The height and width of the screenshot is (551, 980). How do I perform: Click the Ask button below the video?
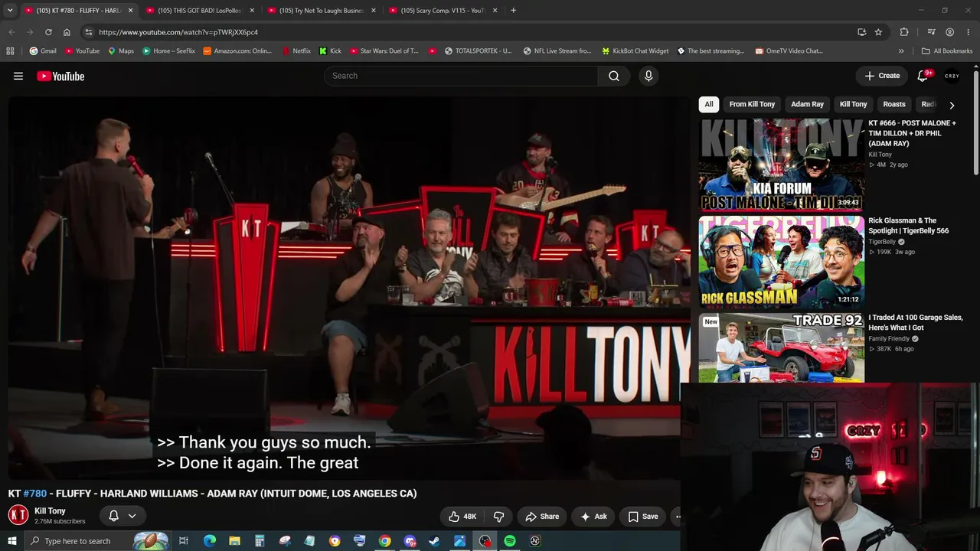tap(593, 517)
